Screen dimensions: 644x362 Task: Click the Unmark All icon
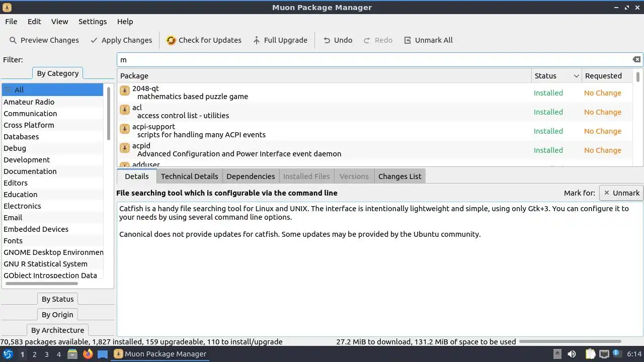[x=408, y=40]
